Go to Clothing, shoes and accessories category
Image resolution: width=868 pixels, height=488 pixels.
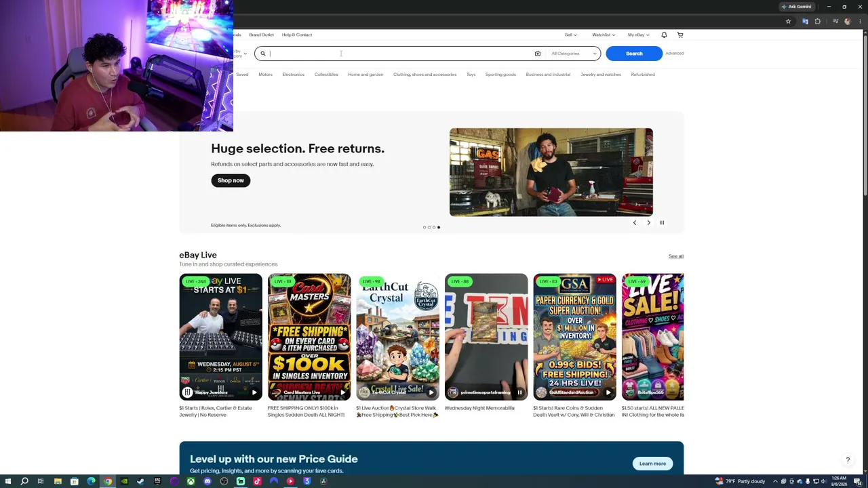point(425,75)
